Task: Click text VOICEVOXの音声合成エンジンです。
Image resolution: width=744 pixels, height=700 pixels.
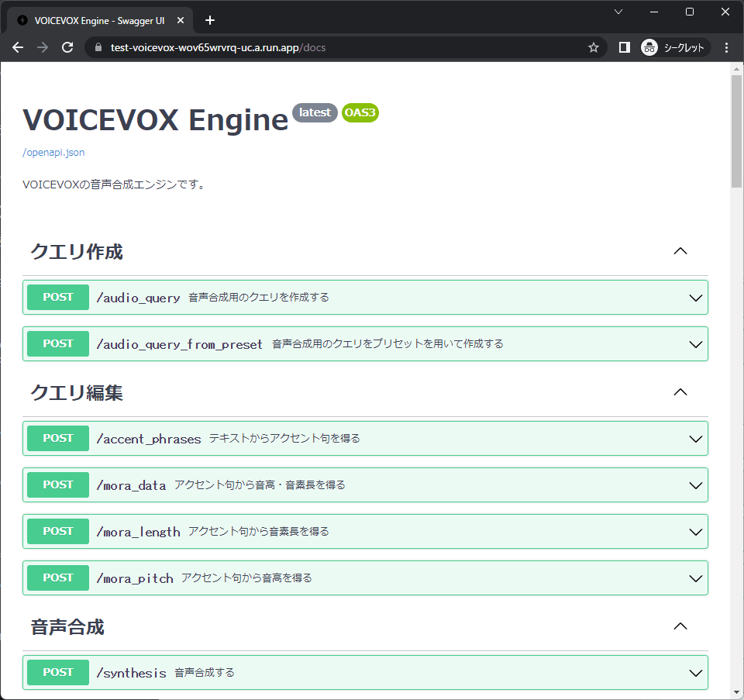Action: 115,184
